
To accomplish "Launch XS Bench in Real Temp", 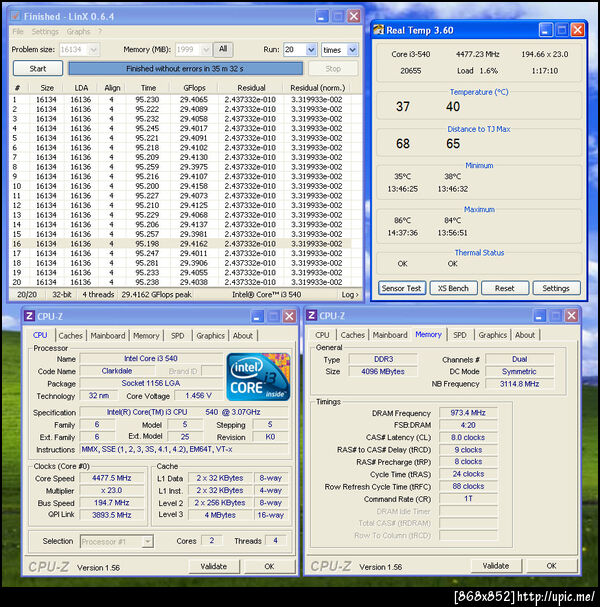I will point(453,288).
